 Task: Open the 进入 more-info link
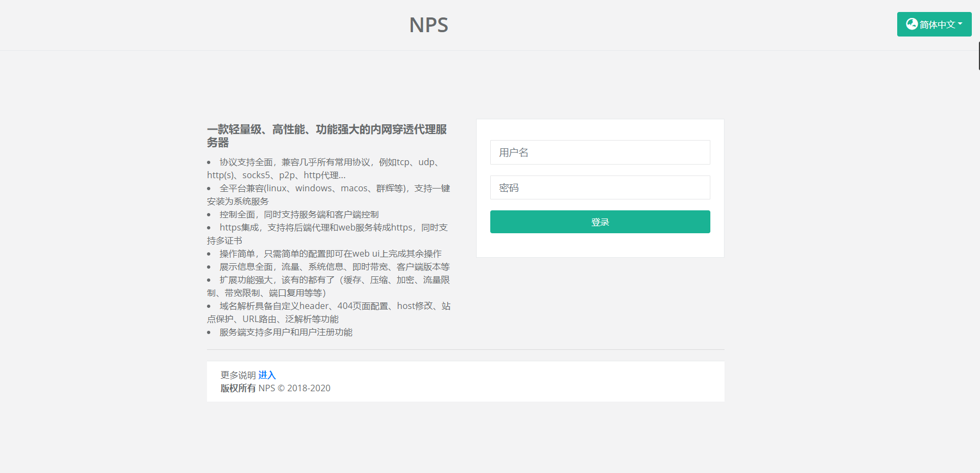click(x=267, y=375)
